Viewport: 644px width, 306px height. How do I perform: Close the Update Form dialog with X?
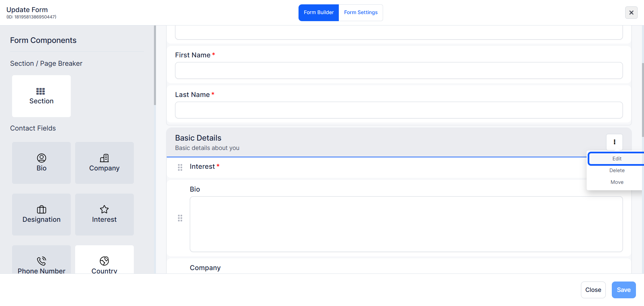pyautogui.click(x=631, y=12)
